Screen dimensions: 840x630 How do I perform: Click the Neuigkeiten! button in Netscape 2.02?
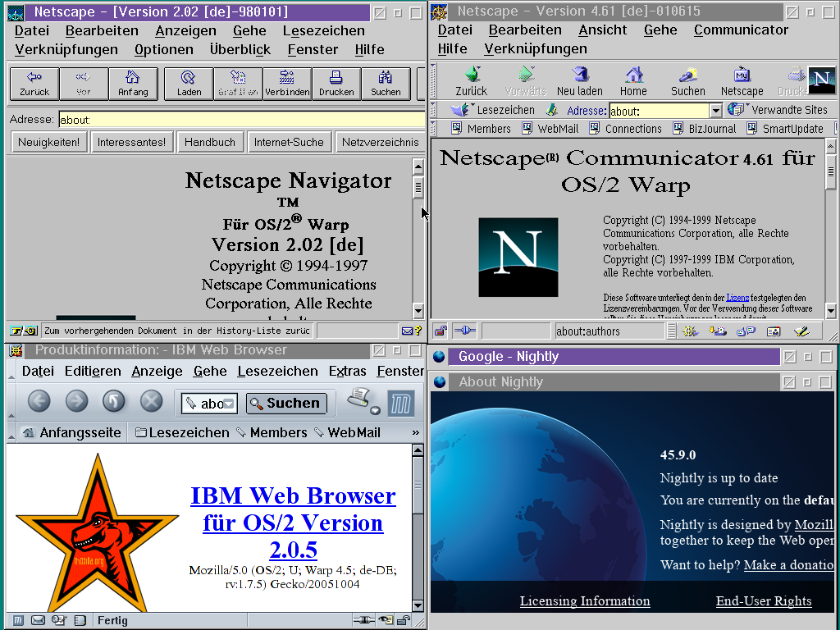click(48, 142)
